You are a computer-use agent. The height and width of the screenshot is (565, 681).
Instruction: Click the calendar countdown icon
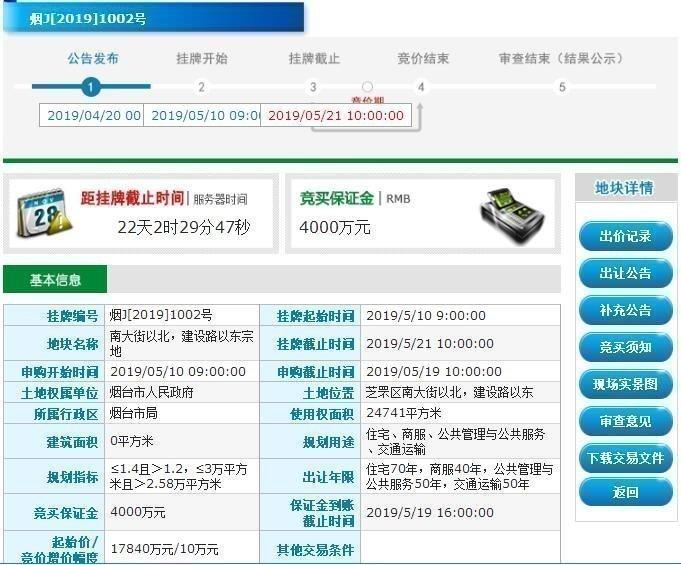44,213
